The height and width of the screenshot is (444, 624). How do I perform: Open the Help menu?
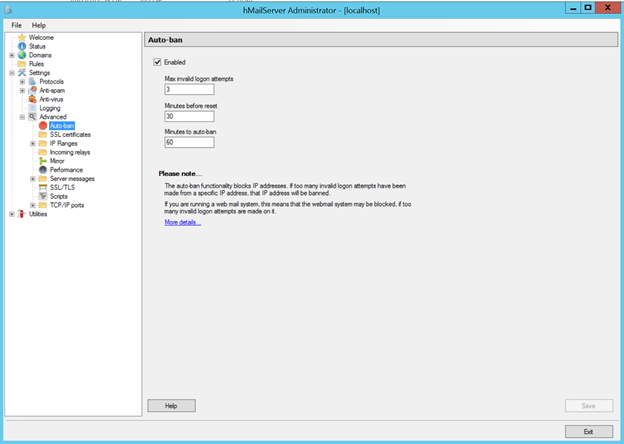(39, 25)
